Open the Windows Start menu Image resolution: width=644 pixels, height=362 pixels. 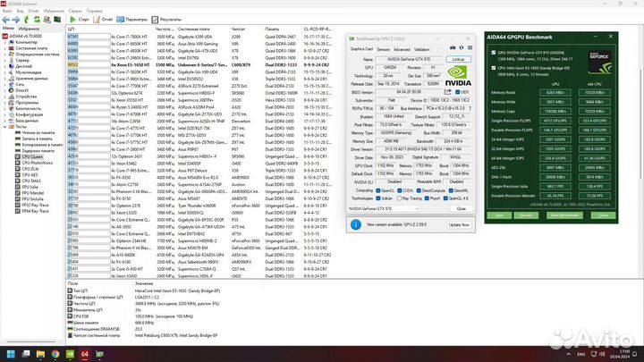click(x=11, y=354)
